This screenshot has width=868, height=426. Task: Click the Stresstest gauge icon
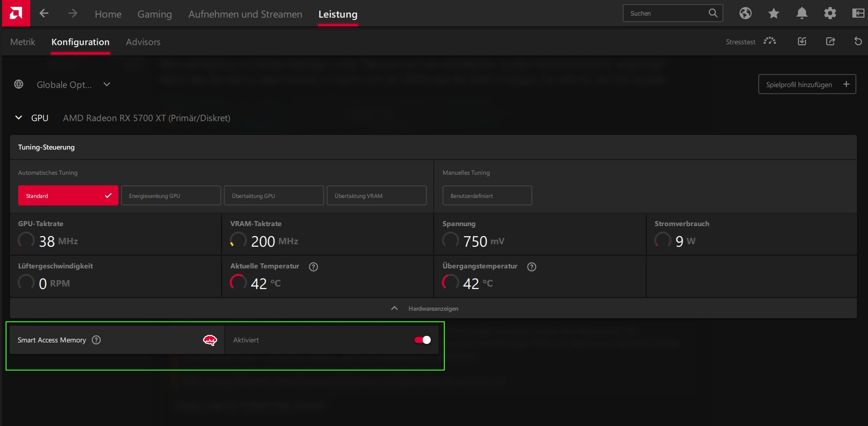coord(770,41)
